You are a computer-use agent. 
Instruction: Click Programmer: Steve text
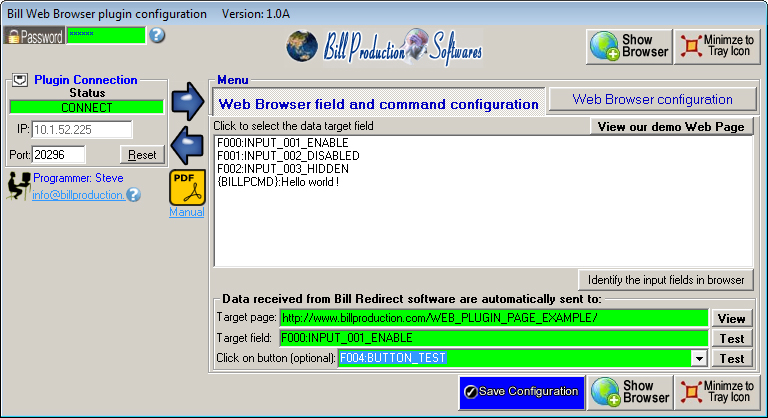[78, 178]
